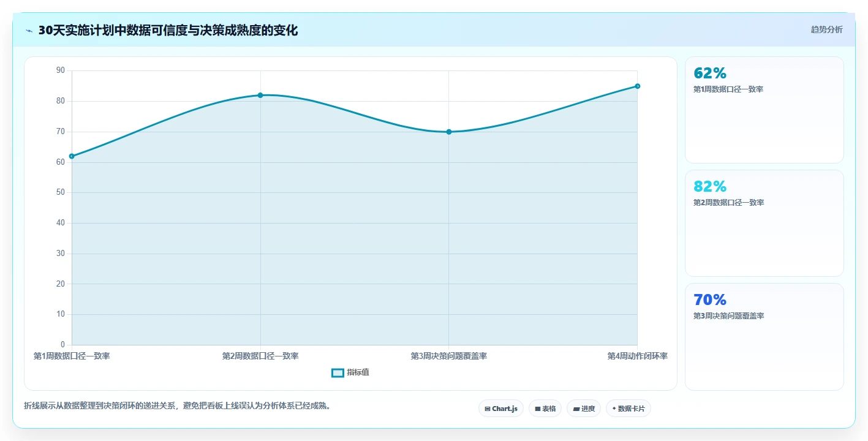
Task: Click the data point at 第4周动作闭环率
Action: coord(638,86)
